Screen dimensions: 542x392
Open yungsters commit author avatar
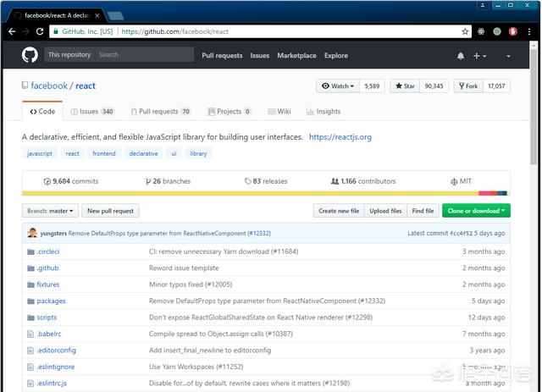32,233
